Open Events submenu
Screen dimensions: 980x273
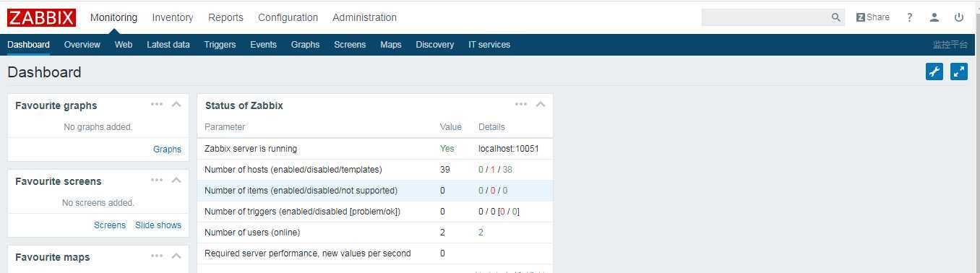click(x=263, y=45)
